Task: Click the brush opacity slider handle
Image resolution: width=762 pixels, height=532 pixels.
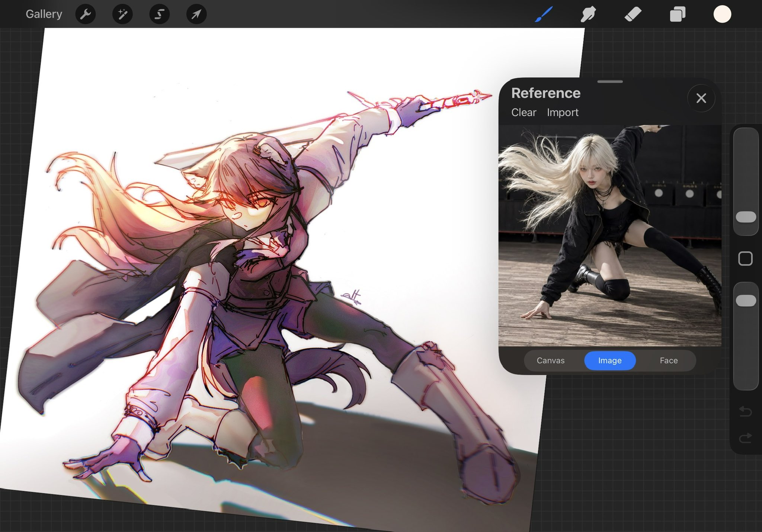Action: pos(746,301)
